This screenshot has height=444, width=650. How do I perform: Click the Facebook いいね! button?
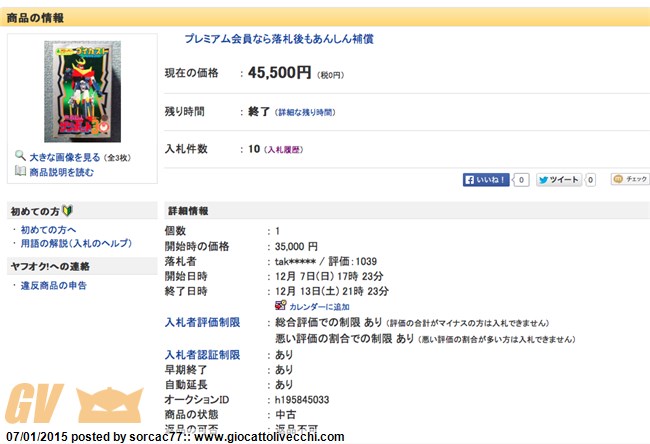tap(485, 180)
